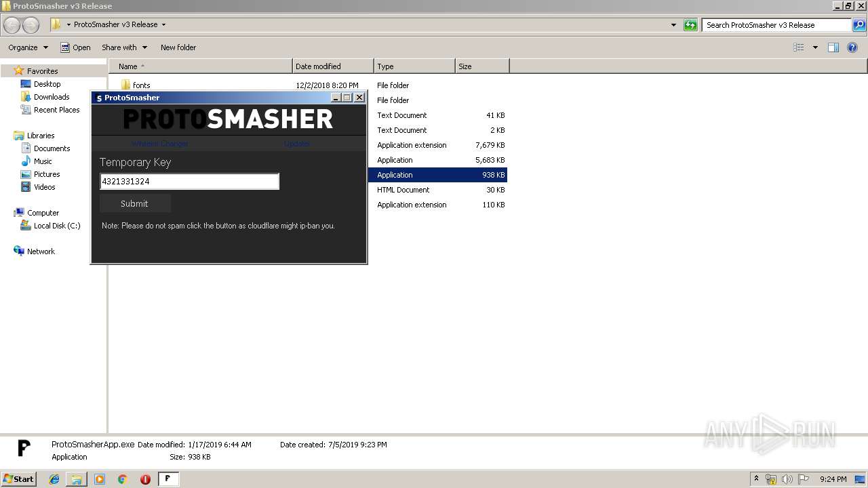Screen dimensions: 868x488
Task: Change view with the views icon
Action: tap(799, 47)
